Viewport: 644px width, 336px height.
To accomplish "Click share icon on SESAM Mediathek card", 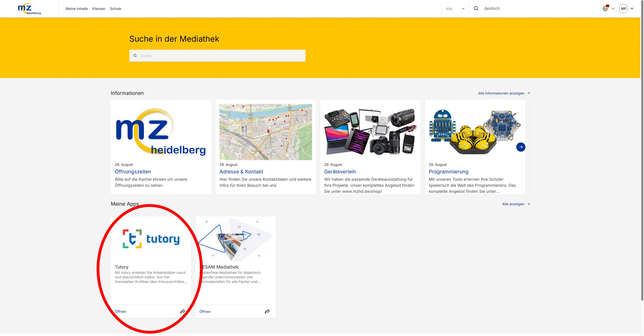I will point(267,312).
